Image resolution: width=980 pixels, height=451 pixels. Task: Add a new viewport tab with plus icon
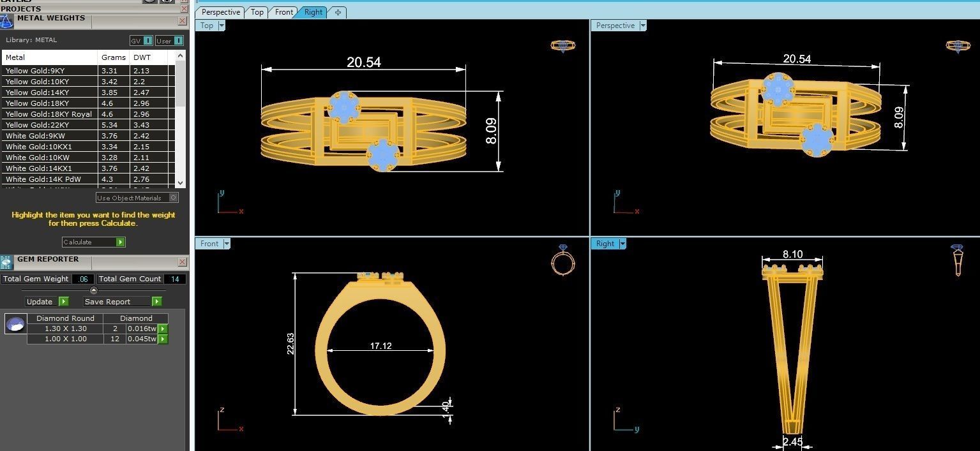click(338, 12)
